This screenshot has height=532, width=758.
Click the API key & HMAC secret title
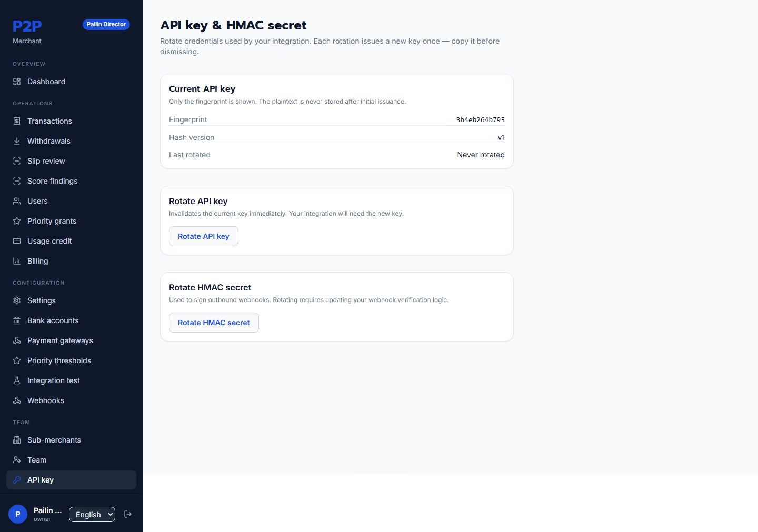(233, 25)
